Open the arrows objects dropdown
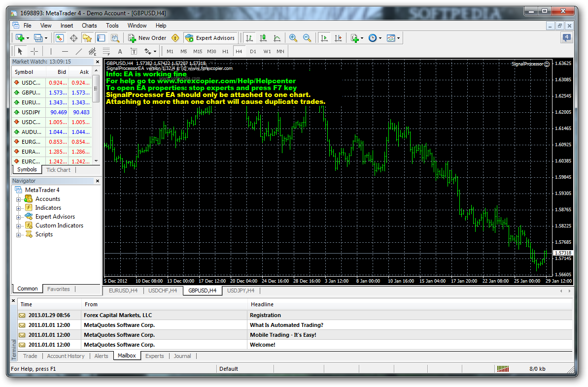Viewport: 588px width, 387px height. coord(150,51)
